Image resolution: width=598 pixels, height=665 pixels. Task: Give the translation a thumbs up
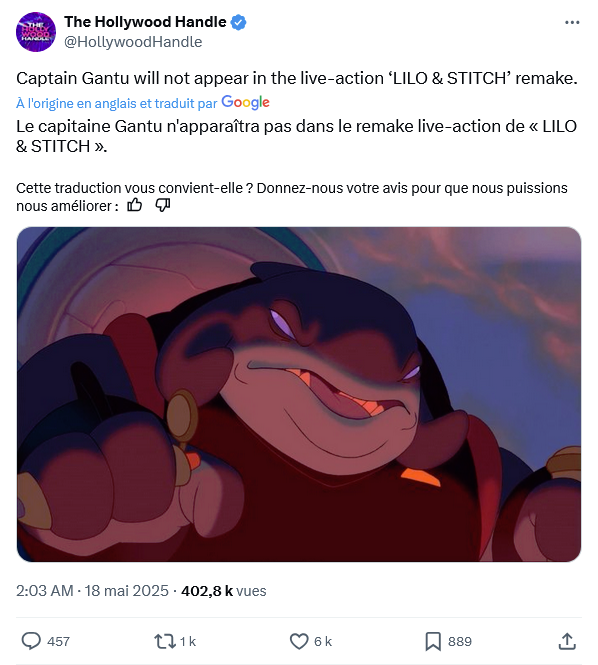tap(135, 205)
